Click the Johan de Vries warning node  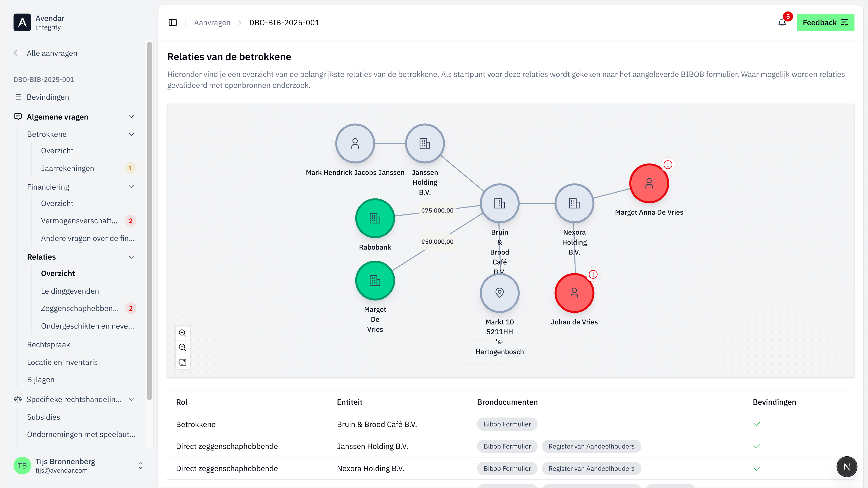pyautogui.click(x=574, y=293)
